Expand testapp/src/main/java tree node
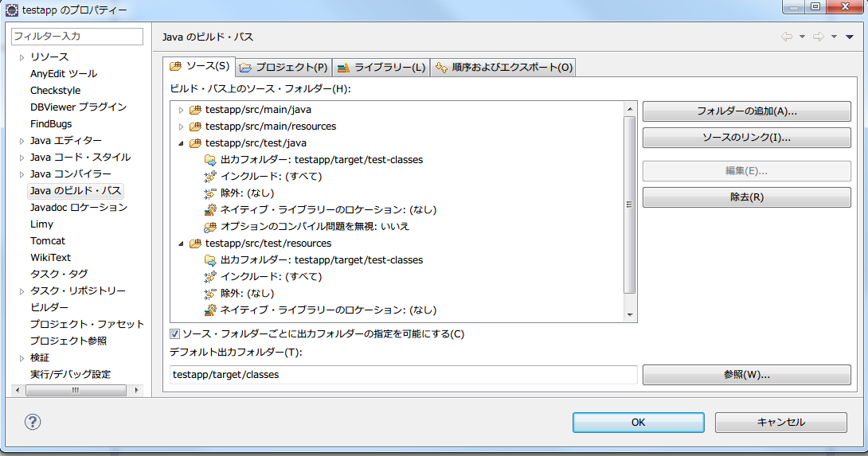Screen dimensions: 868x456 click(181, 110)
